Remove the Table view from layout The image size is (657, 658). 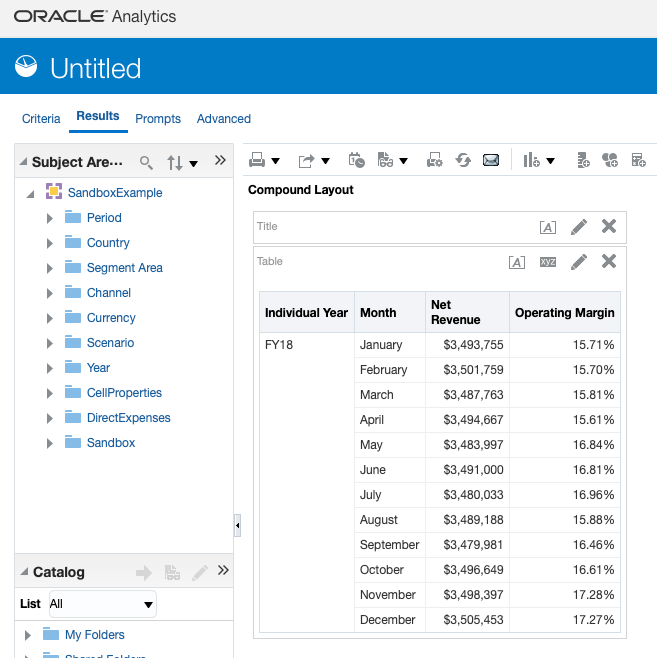point(608,262)
